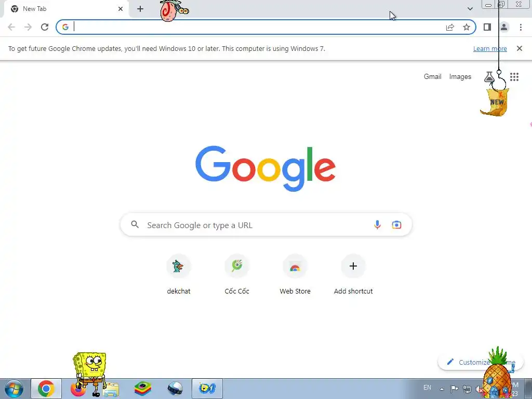Start voice search with the microphone
532x399 pixels.
pos(377,224)
